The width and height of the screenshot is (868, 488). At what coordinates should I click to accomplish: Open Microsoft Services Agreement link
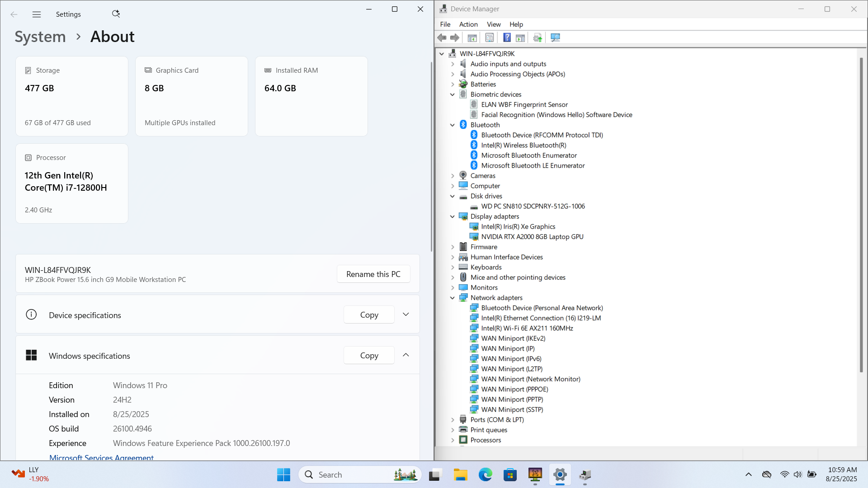click(x=101, y=457)
